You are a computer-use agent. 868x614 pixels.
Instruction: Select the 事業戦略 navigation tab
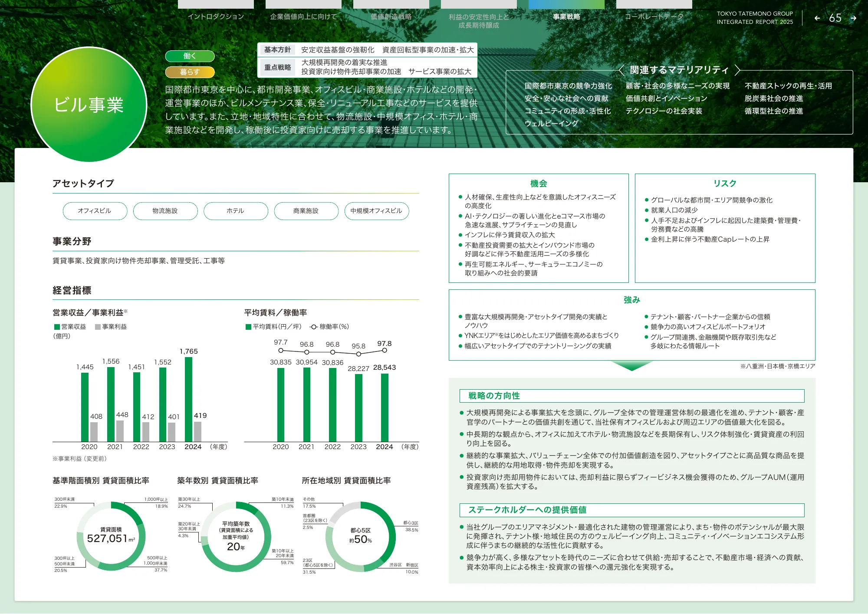(566, 16)
